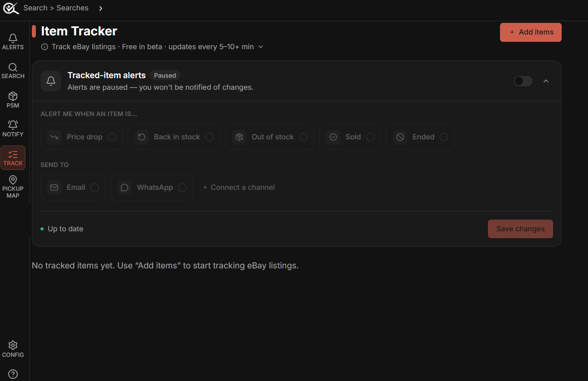The width and height of the screenshot is (588, 381).
Task: Click the Search > Searches breadcrumb
Action: 56,8
